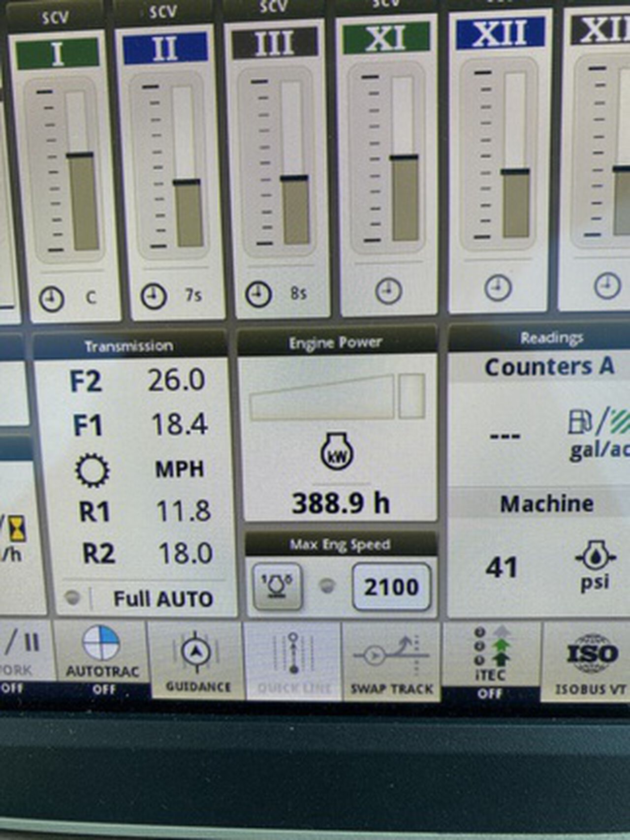The height and width of the screenshot is (840, 630).
Task: Select the transmission gear sprocket icon
Action: [x=92, y=470]
